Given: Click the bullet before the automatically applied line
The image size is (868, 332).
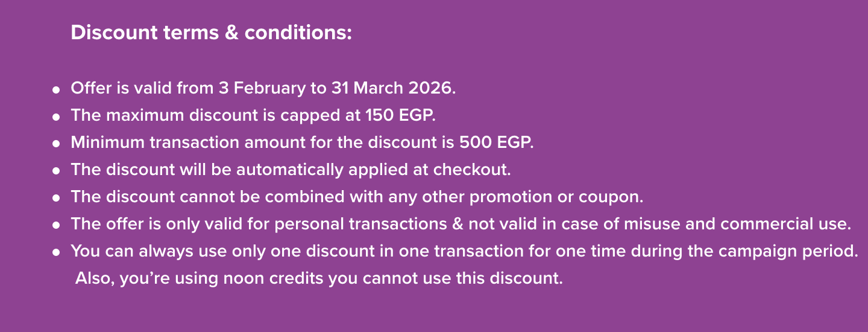Looking at the screenshot, I should pos(56,171).
